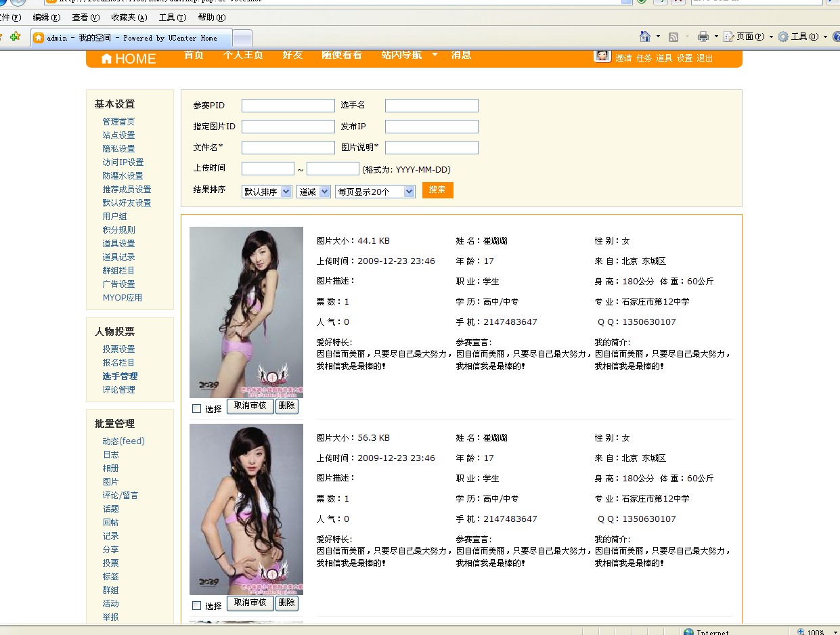This screenshot has width=840, height=635.
Task: Click the RSS feeds toolbar icon
Action: pos(673,37)
